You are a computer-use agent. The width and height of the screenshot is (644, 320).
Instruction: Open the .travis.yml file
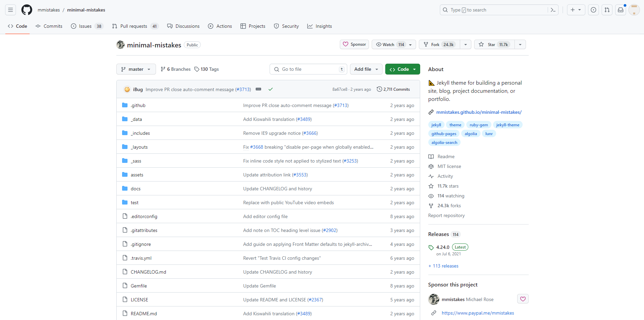tap(141, 258)
